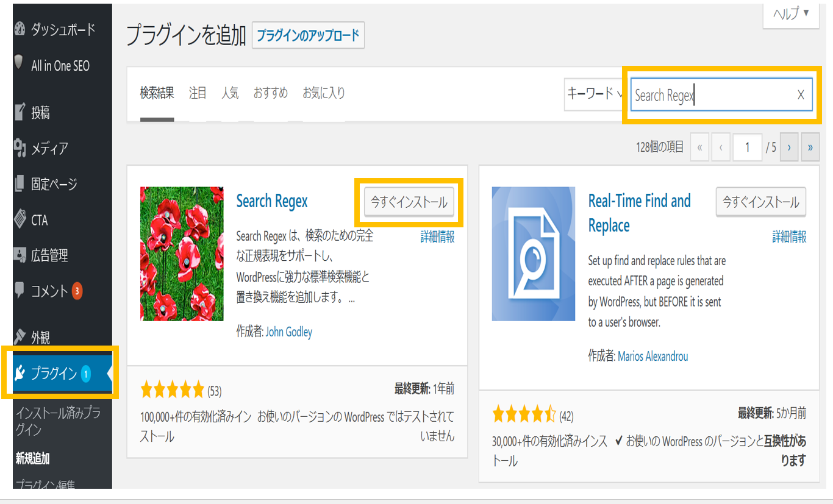The width and height of the screenshot is (833, 504).
Task: Switch to the お気に入り tab
Action: click(x=324, y=93)
